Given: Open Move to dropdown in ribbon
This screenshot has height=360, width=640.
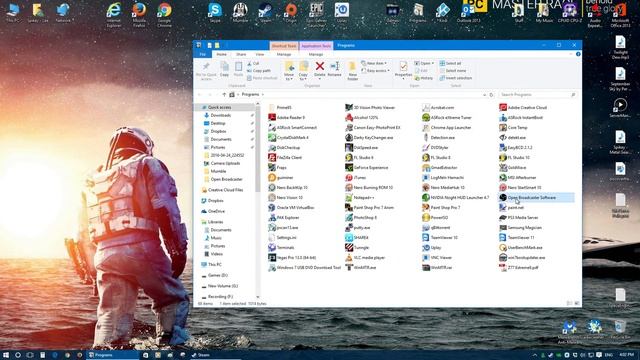Looking at the screenshot, I should 289,70.
